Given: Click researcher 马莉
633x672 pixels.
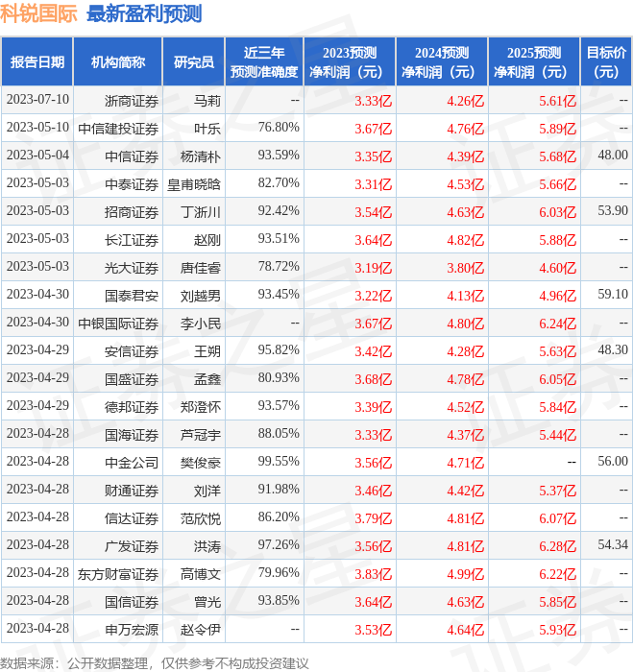Looking at the screenshot, I should [207, 101].
